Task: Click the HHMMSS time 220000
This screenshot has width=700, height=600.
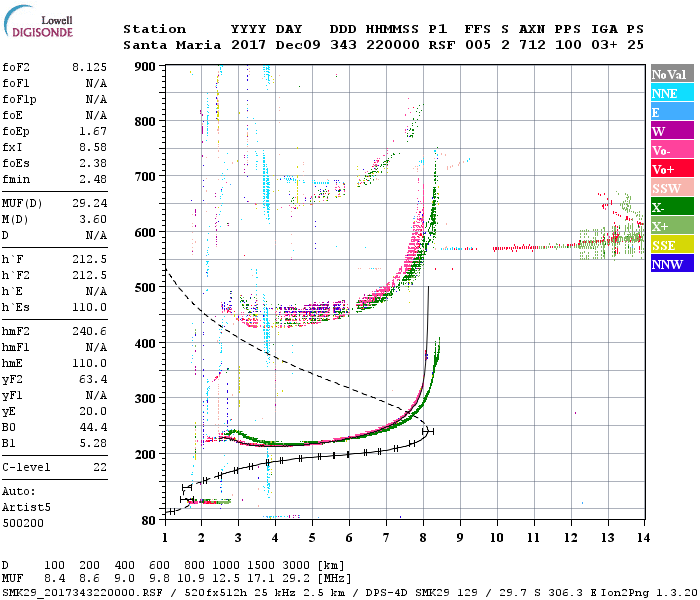Action: 392,45
